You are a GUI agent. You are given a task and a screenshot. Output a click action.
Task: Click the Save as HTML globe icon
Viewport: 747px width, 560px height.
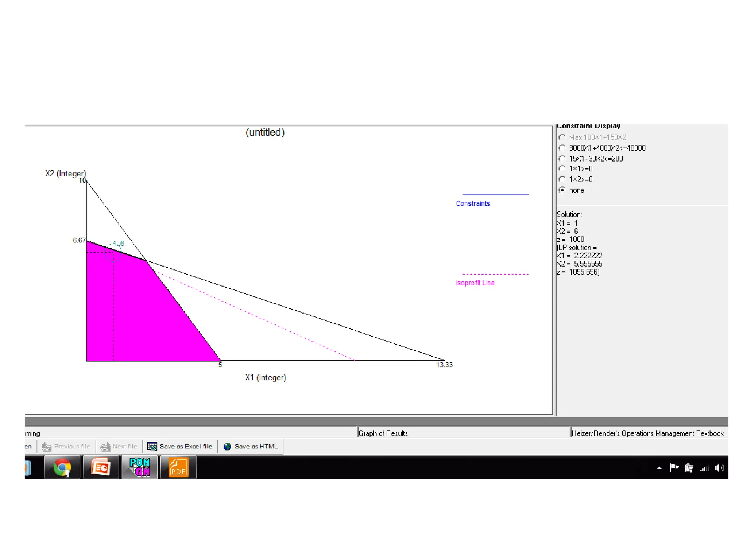click(x=227, y=446)
